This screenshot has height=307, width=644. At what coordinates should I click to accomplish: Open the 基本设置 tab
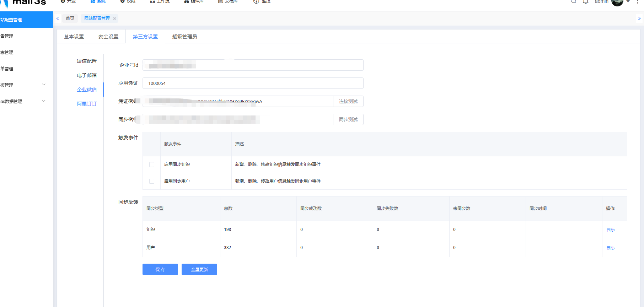coord(74,37)
